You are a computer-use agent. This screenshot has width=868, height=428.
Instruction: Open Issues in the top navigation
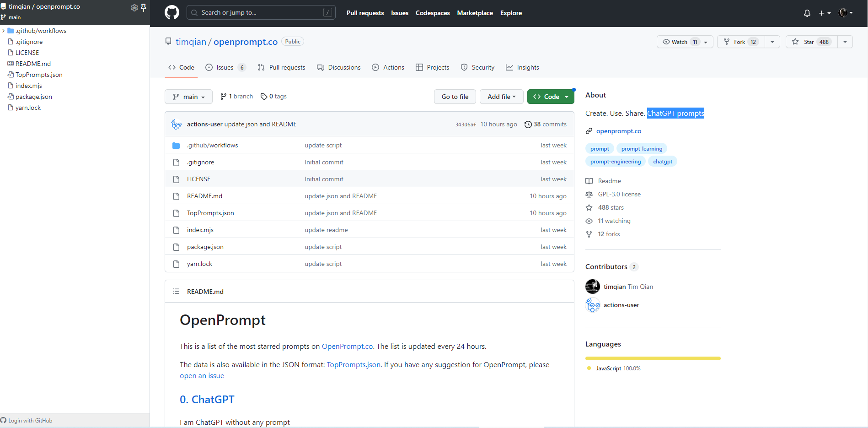[x=400, y=13]
